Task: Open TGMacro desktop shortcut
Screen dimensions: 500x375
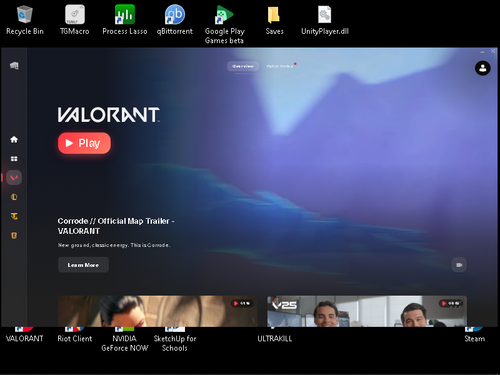Action: point(75,20)
